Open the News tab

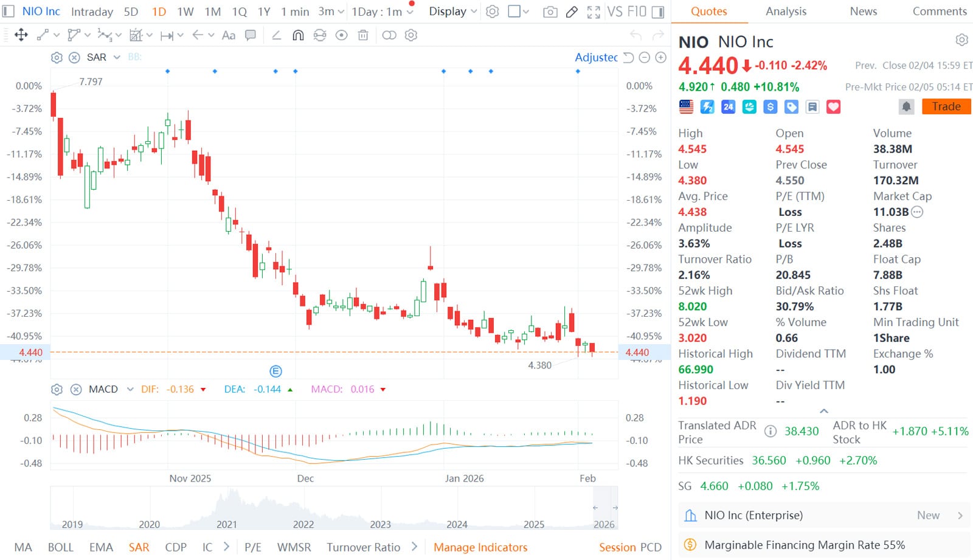tap(862, 11)
